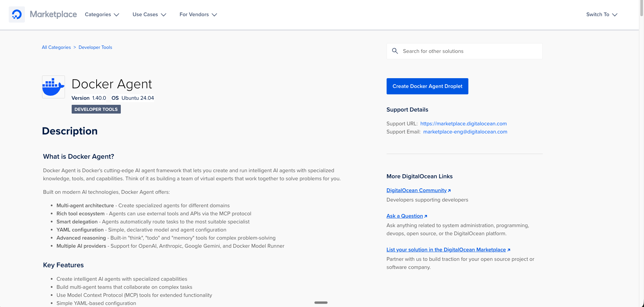This screenshot has height=307, width=644.
Task: Click the Docker Agent whale product icon
Action: pos(53,87)
